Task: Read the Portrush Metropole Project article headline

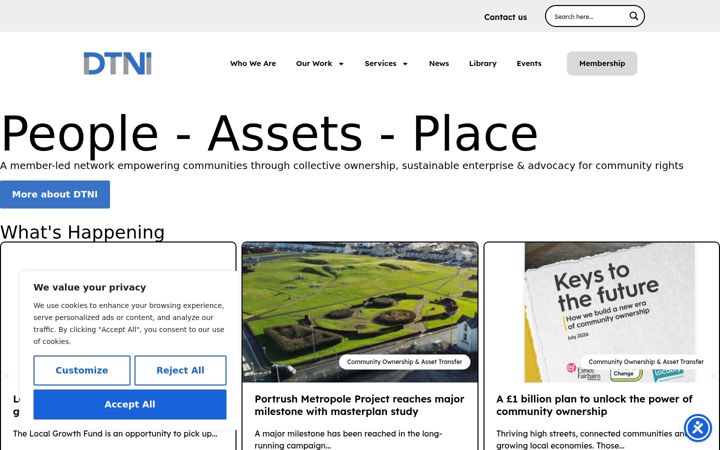Action: [x=360, y=405]
